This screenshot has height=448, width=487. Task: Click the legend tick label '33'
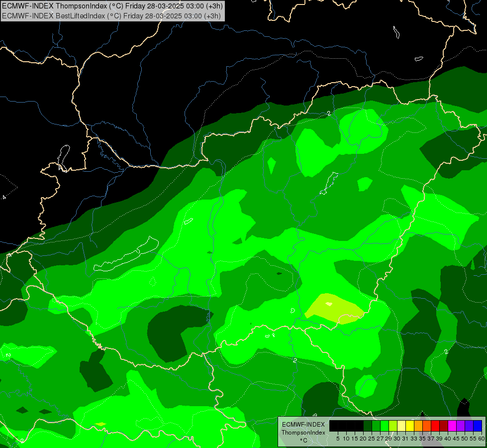pos(414,439)
